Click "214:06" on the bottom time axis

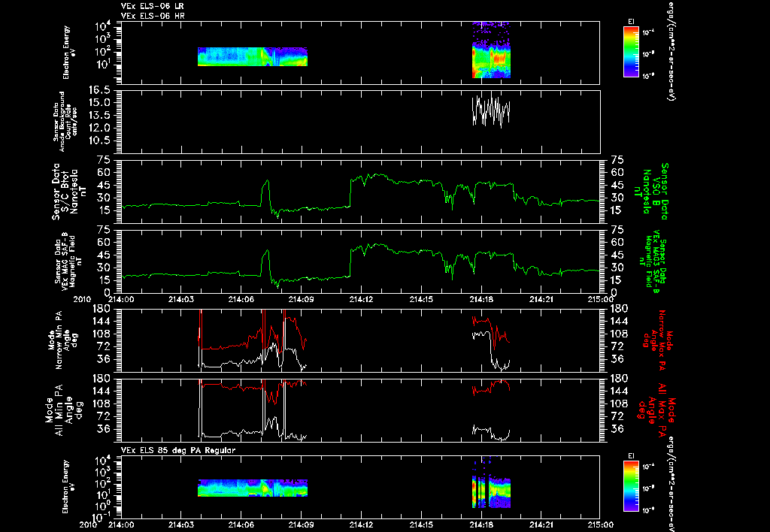(x=241, y=524)
